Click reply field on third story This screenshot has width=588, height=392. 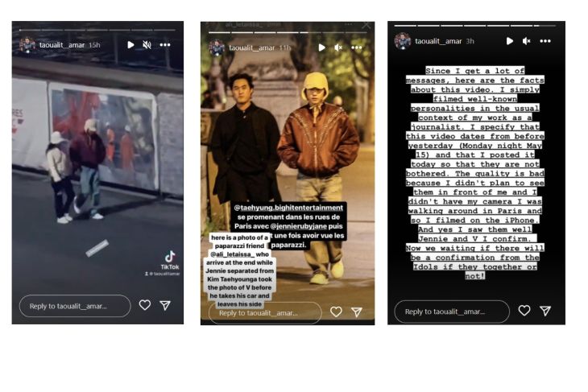(452, 312)
